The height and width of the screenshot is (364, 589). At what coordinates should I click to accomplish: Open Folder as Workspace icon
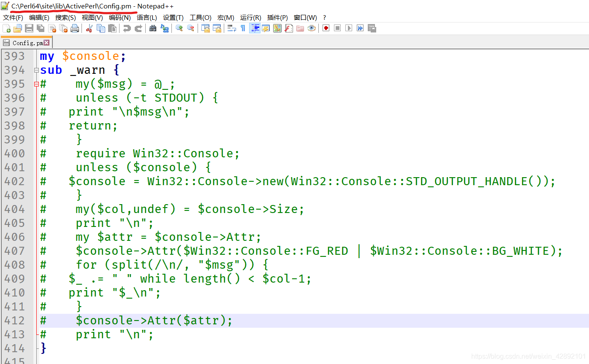[x=300, y=28]
